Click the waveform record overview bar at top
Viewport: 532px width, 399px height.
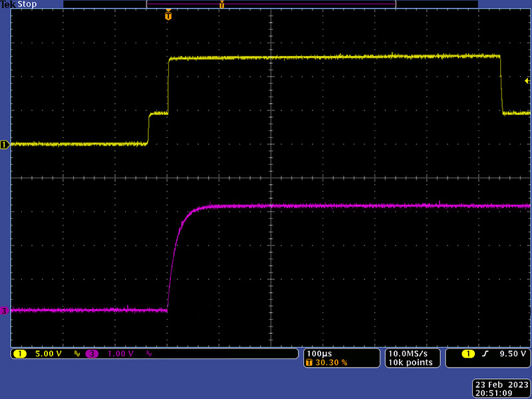pyautogui.click(x=271, y=5)
